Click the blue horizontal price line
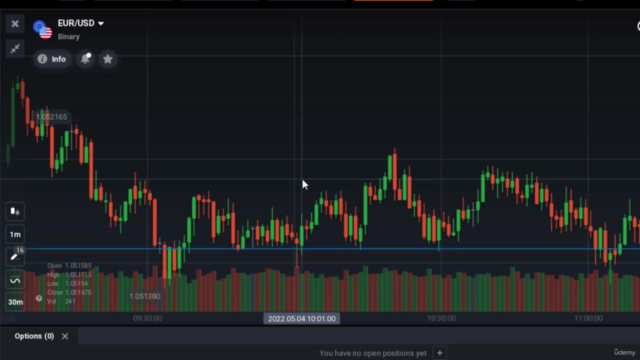 pyautogui.click(x=332, y=249)
